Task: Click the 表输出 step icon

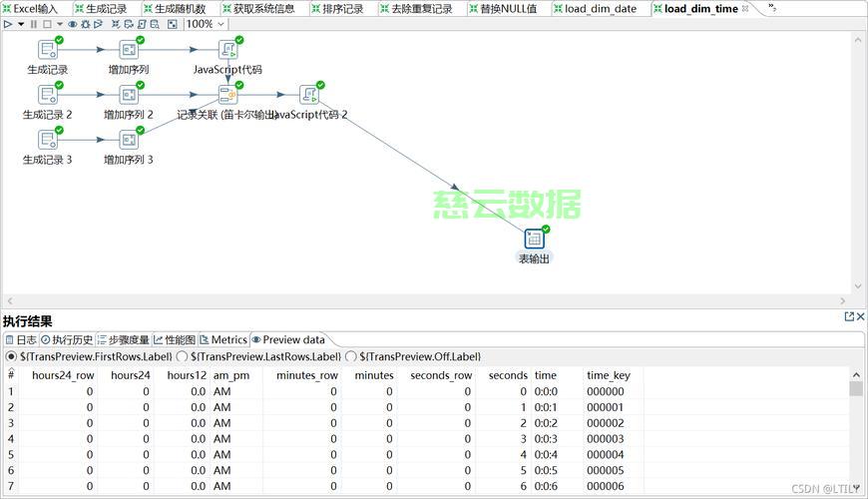Action: (534, 239)
